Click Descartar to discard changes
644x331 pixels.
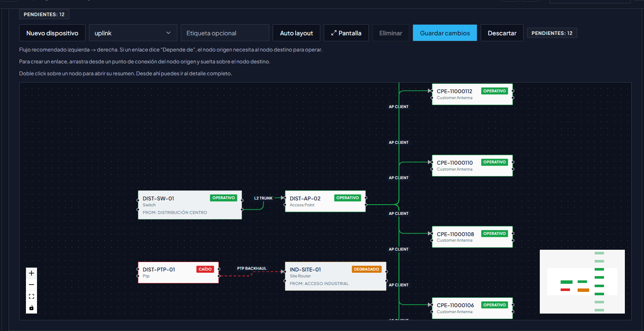click(x=502, y=33)
